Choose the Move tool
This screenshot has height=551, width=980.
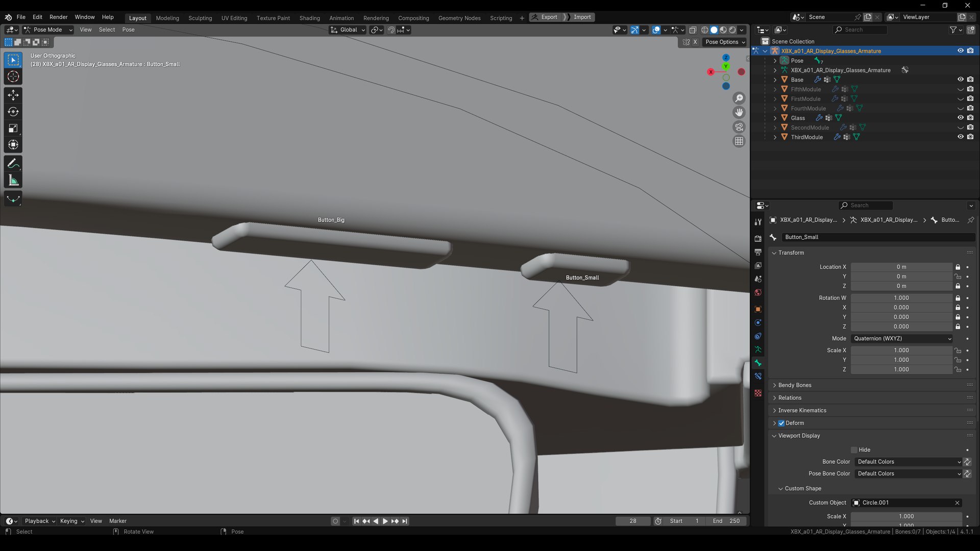pos(13,95)
